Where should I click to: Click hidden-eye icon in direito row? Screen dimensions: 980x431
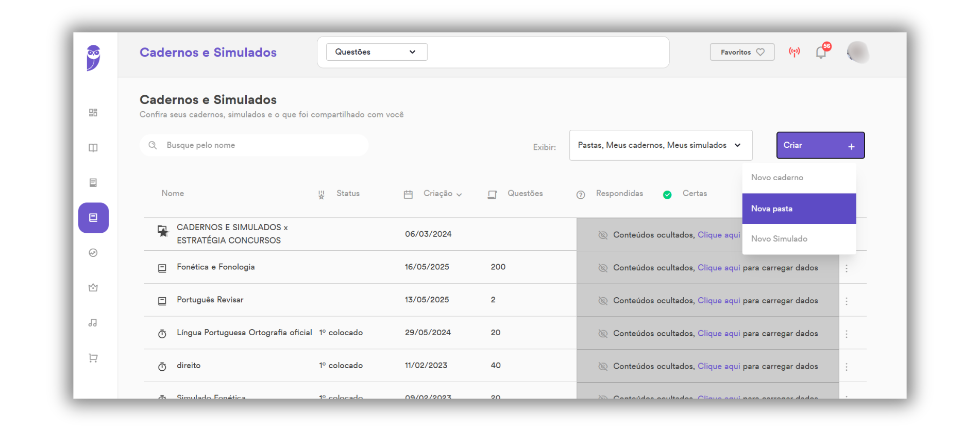pos(603,367)
